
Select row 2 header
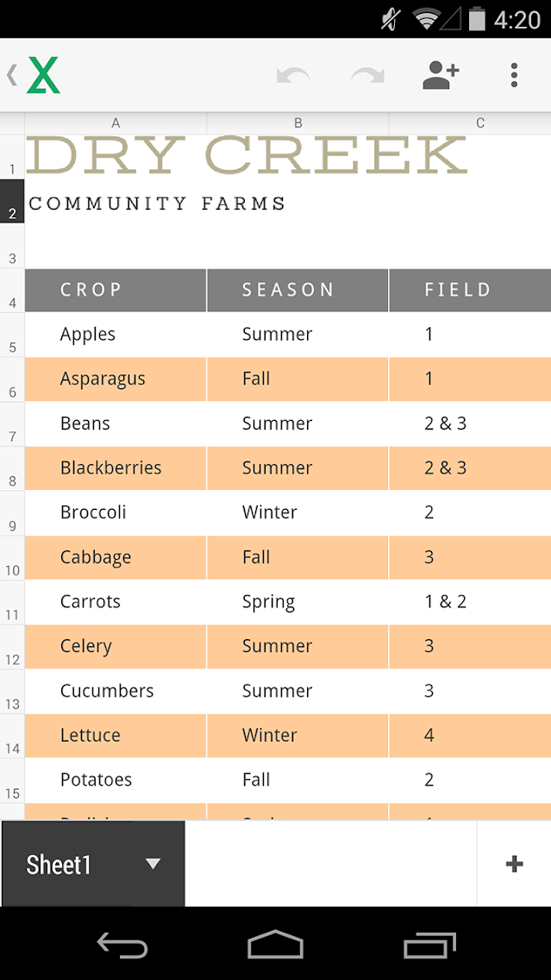[x=12, y=201]
